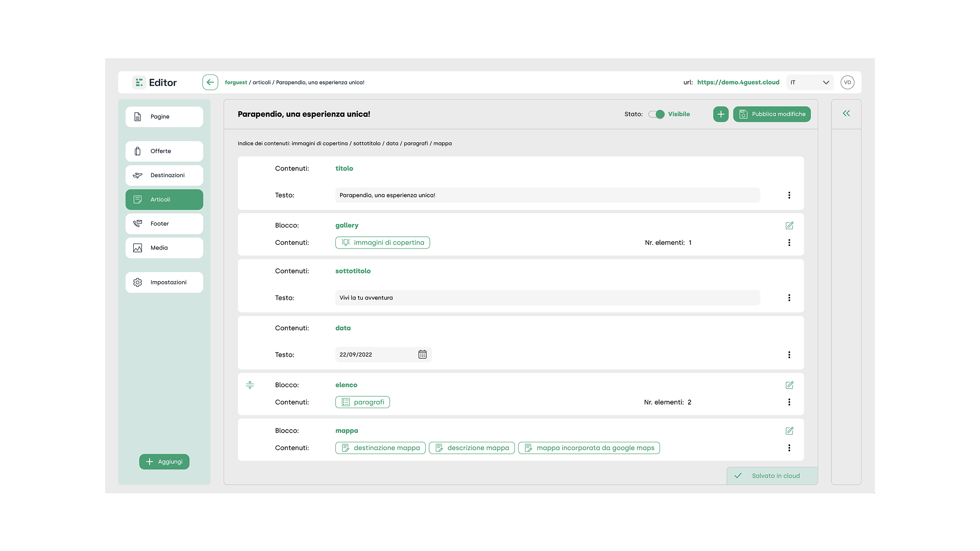This screenshot has width=980, height=551.
Task: Click 'Nr. elementi: 1' text
Action: (x=668, y=243)
